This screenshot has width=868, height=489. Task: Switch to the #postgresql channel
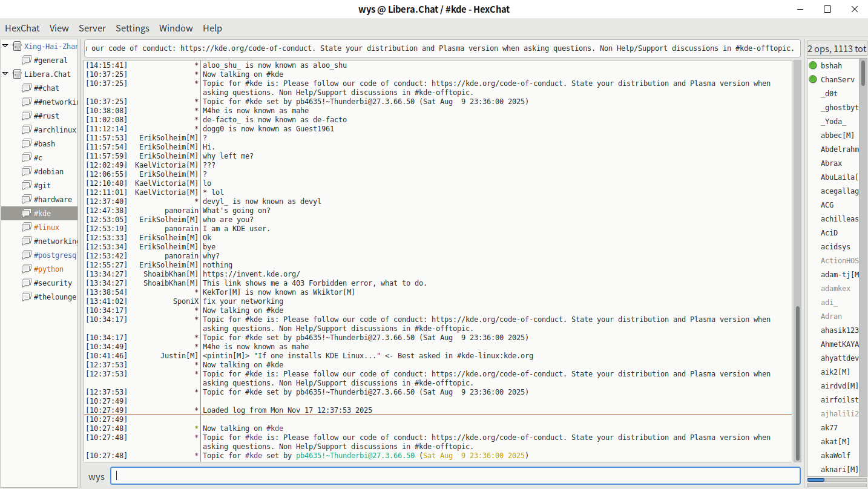[x=54, y=255]
